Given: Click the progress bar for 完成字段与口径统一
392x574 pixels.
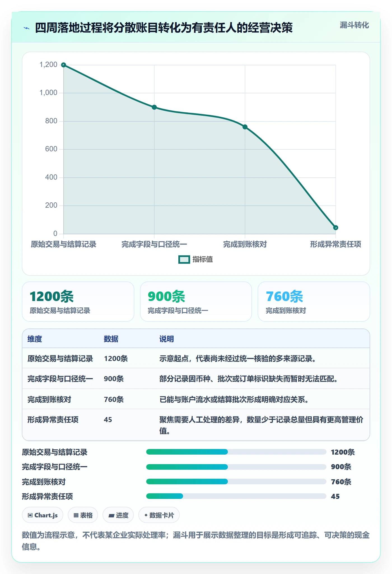Looking at the screenshot, I should (x=236, y=467).
